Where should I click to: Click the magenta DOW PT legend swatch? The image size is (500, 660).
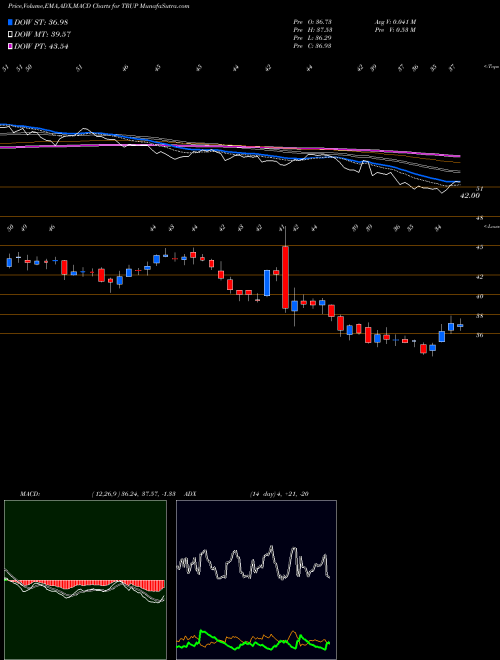[x=10, y=46]
